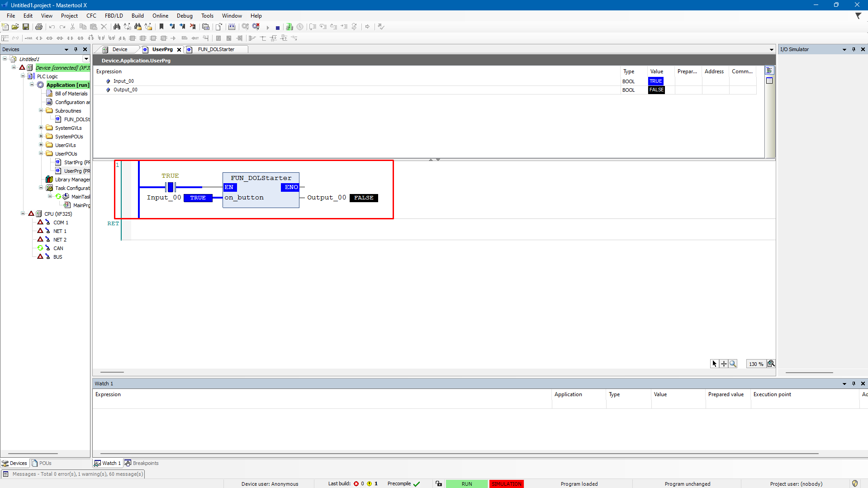Open Find with the binoculars icon
This screenshot has width=868, height=488.
(x=117, y=27)
